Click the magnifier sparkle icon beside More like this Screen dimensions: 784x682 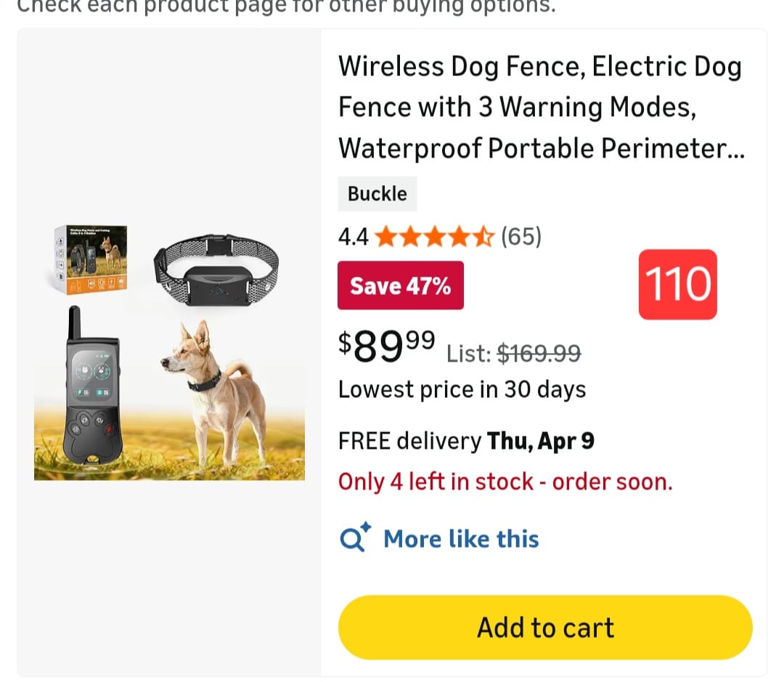tap(355, 537)
